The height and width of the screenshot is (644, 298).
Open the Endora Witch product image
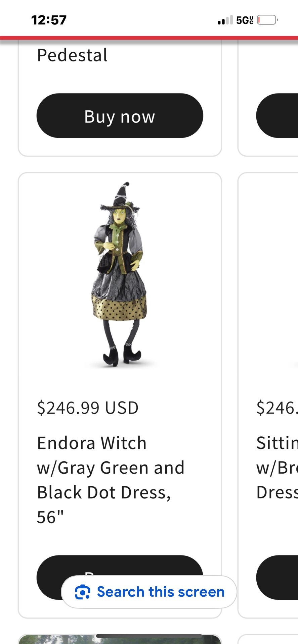[119, 275]
